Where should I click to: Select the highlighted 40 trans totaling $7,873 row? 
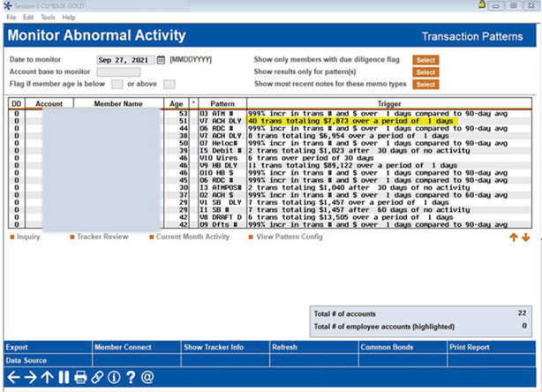pos(270,121)
